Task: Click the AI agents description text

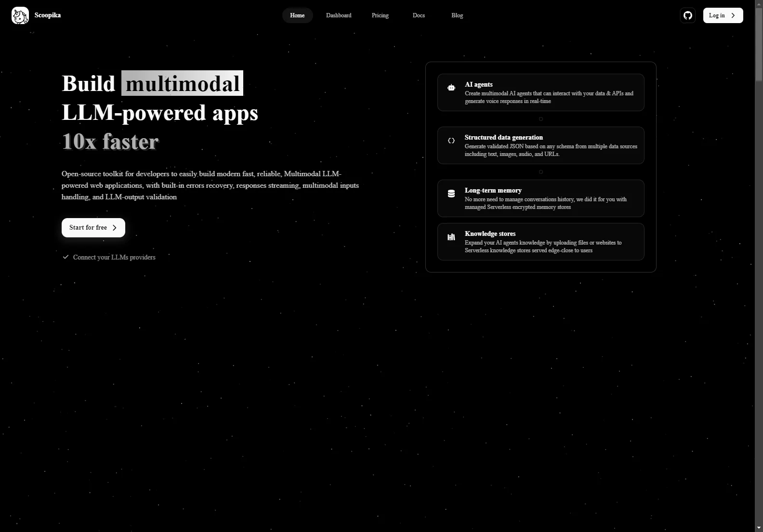Action: (x=549, y=97)
